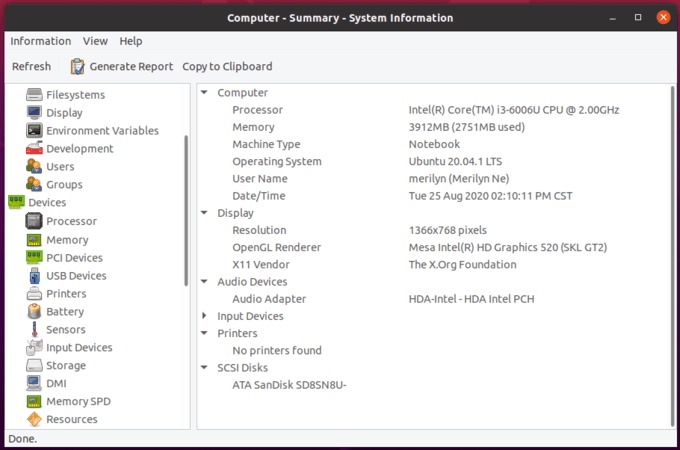Click the sidebar vertical scrollbar
Screen dimensions: 680x450
186,210
